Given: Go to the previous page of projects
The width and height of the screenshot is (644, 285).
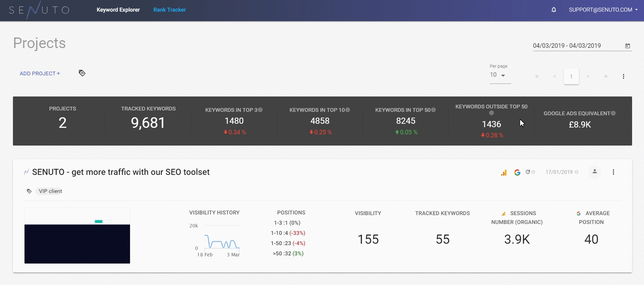Looking at the screenshot, I should (x=555, y=76).
